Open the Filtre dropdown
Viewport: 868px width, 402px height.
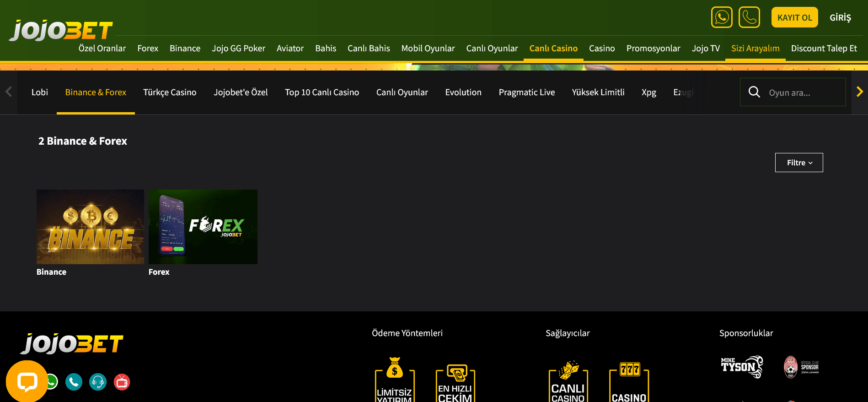(x=799, y=163)
